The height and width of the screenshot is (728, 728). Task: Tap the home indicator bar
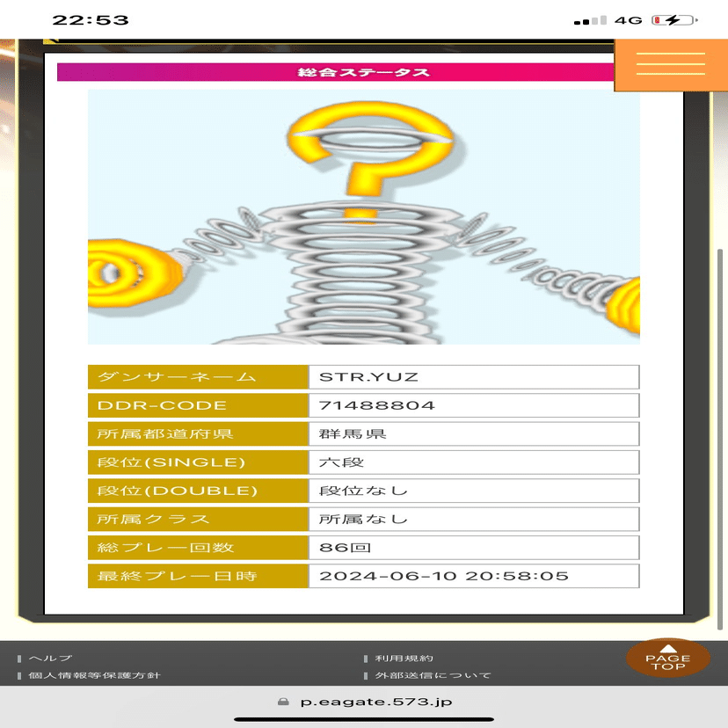coord(364,719)
